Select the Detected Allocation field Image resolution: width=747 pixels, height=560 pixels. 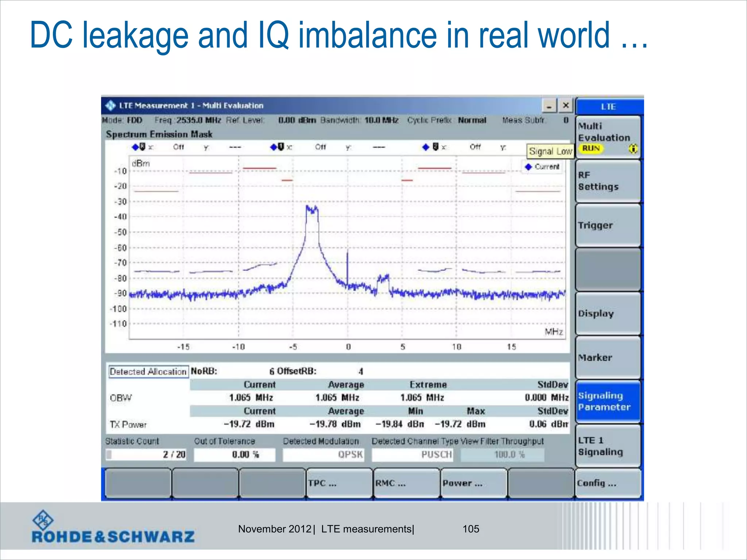pos(148,372)
